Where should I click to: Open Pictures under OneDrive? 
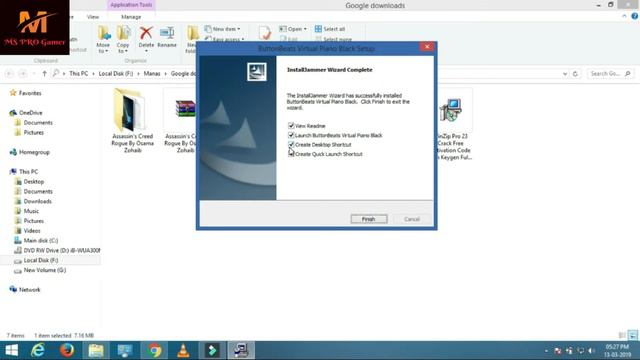click(x=29, y=132)
